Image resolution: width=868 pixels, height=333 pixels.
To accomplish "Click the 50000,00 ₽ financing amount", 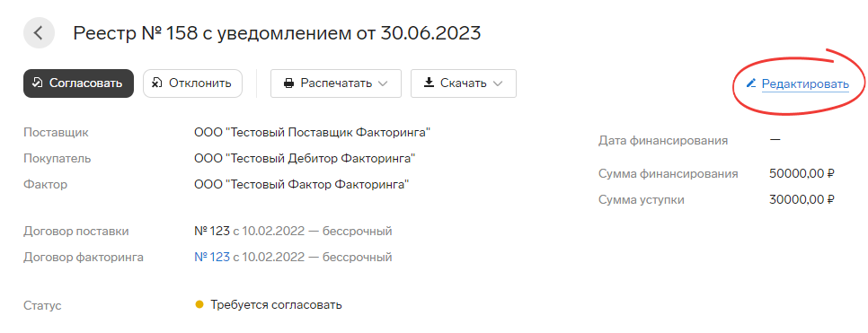I will 802,174.
